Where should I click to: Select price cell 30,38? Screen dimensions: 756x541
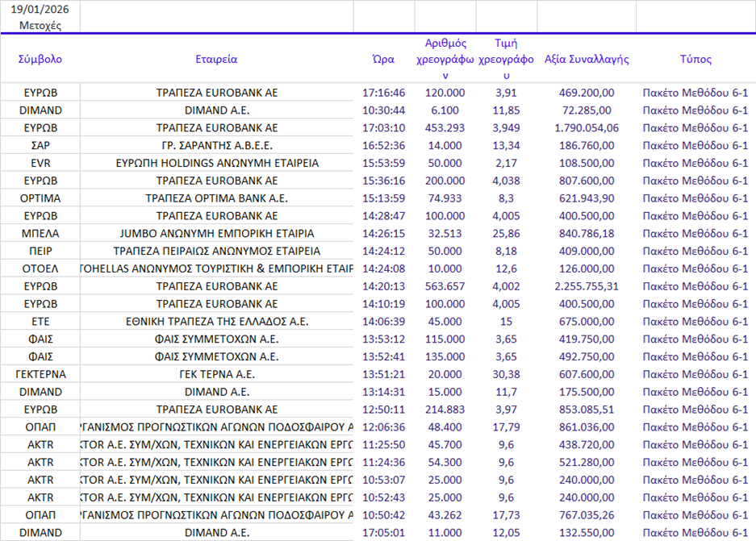coord(506,374)
